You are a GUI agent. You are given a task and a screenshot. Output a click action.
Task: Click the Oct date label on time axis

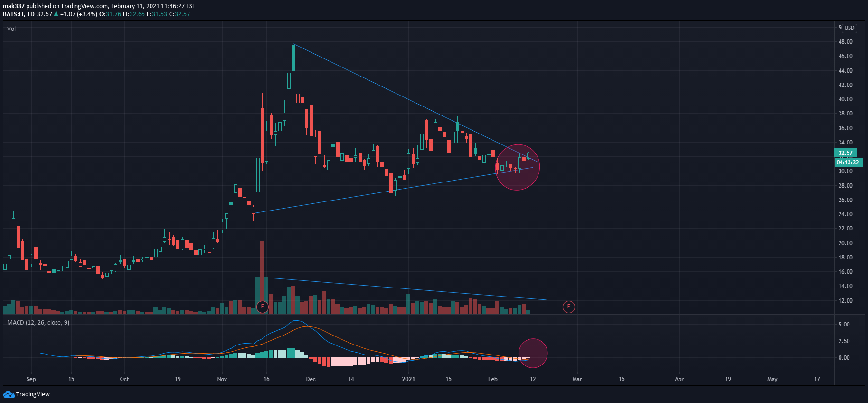click(124, 379)
